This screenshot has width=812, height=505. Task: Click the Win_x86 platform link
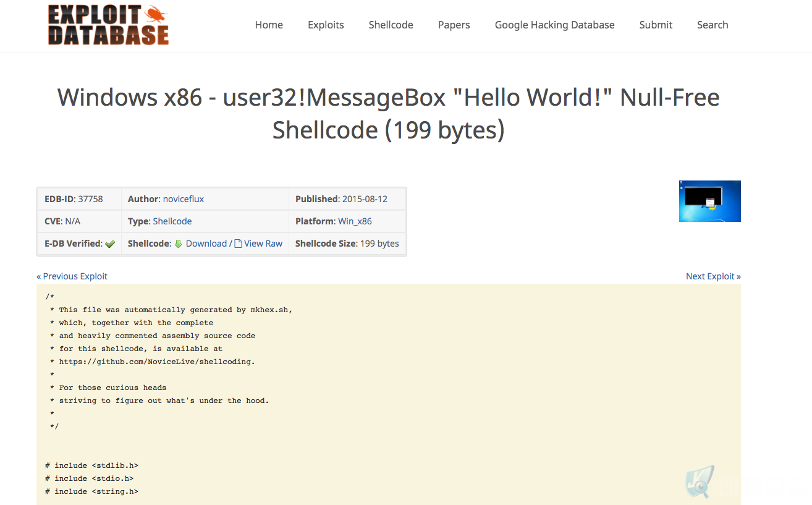coord(355,221)
